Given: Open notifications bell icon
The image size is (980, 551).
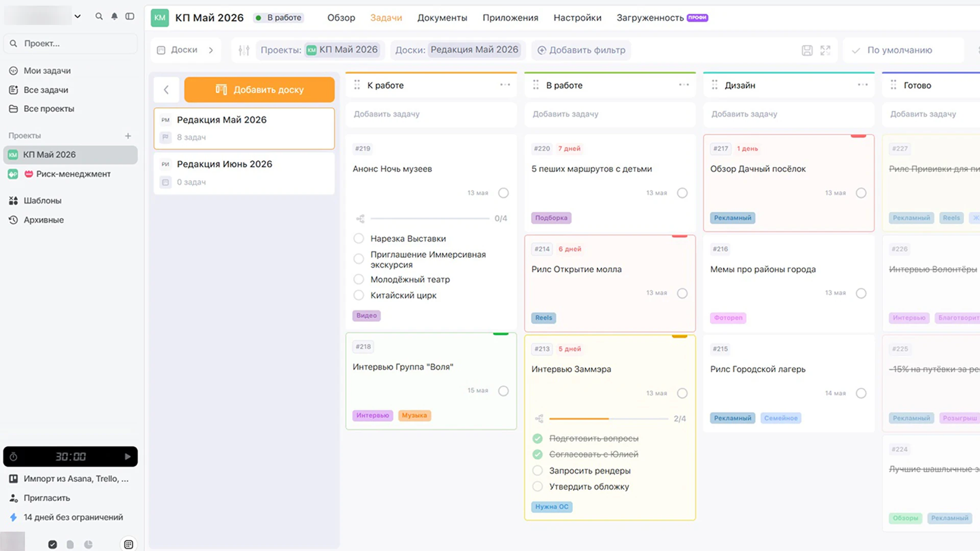Looking at the screenshot, I should tap(114, 16).
